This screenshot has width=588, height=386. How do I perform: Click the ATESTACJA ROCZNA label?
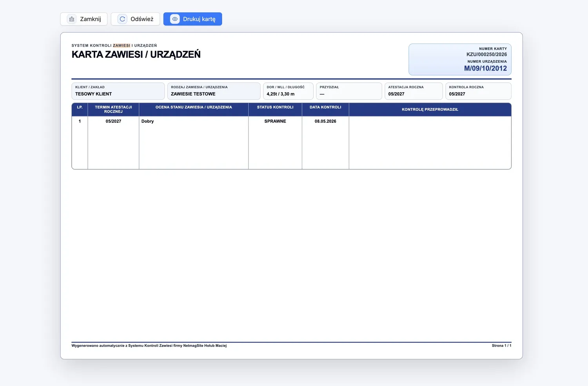click(x=406, y=87)
